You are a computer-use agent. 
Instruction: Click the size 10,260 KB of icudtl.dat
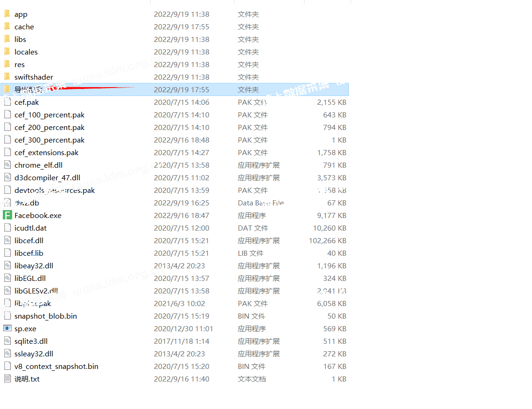point(330,228)
